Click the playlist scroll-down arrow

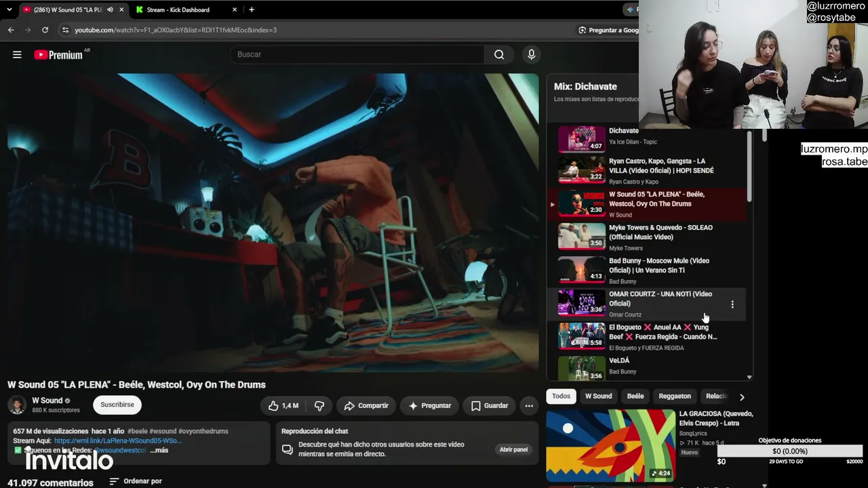(749, 377)
